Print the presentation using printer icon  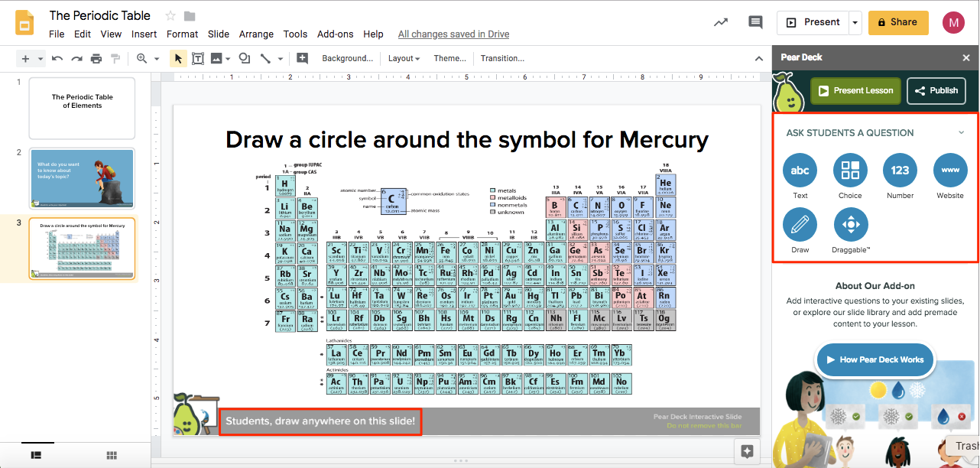[96, 58]
